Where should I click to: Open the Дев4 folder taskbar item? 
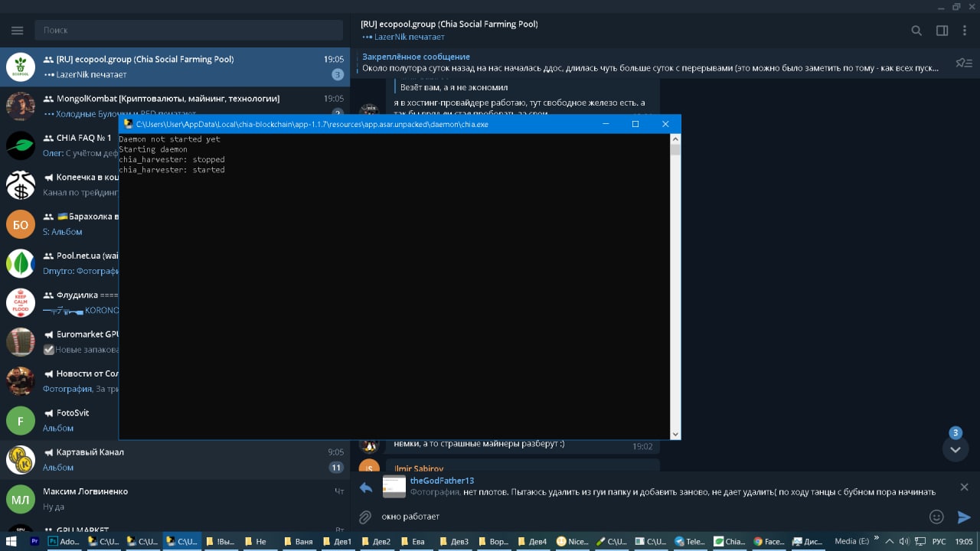pyautogui.click(x=534, y=541)
